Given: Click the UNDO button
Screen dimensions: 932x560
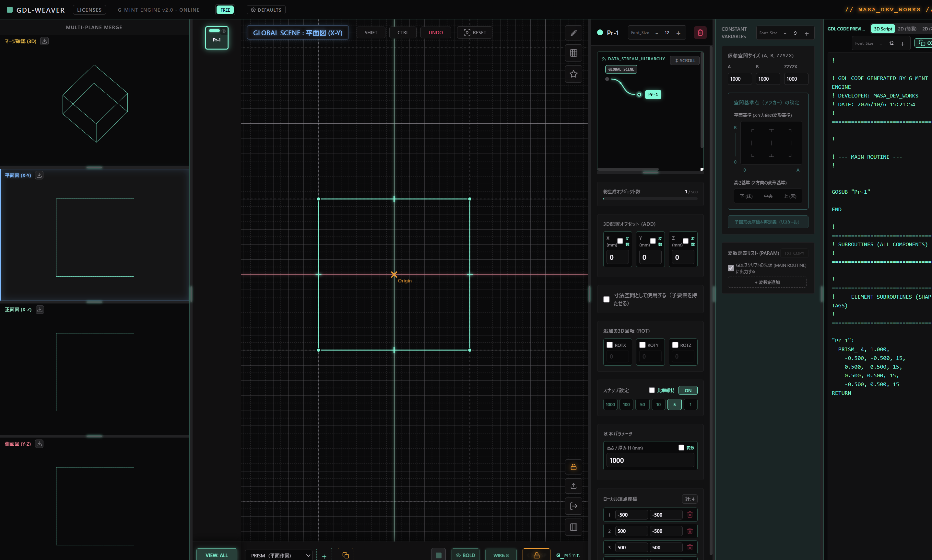Looking at the screenshot, I should (436, 32).
